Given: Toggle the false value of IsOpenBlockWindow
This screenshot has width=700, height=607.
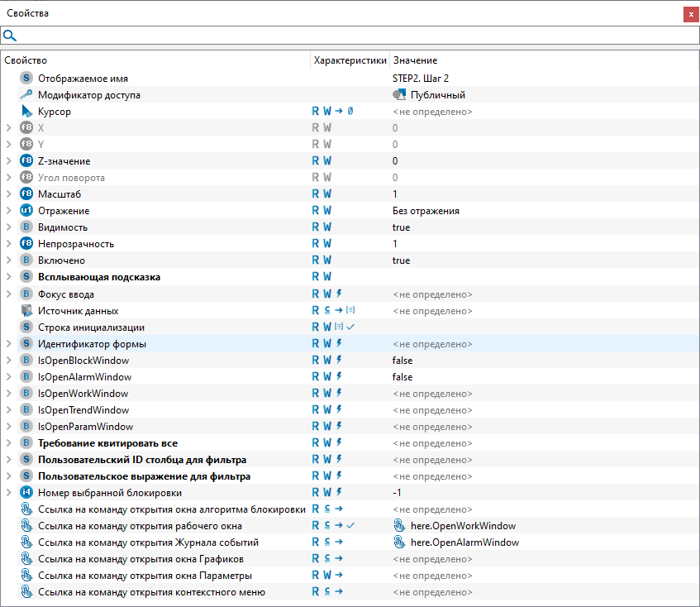Looking at the screenshot, I should pos(402,361).
